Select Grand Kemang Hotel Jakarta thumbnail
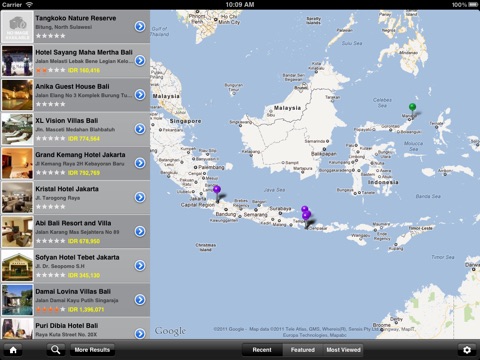The height and width of the screenshot is (360, 480). [x=17, y=163]
